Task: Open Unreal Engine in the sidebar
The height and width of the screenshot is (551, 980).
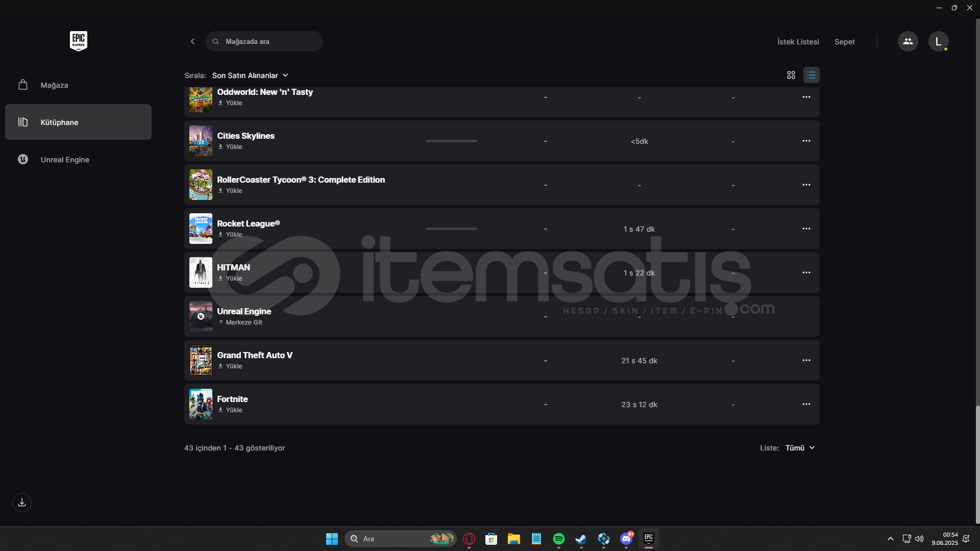Action: pyautogui.click(x=78, y=159)
